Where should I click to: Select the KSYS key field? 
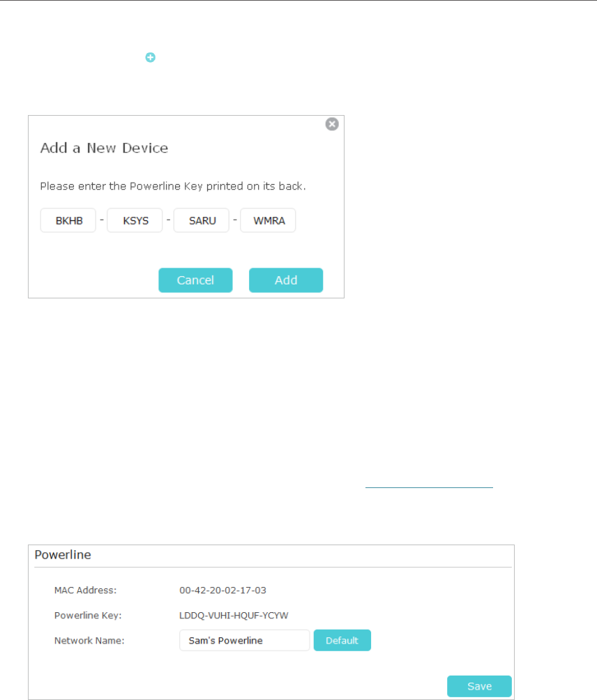(135, 220)
